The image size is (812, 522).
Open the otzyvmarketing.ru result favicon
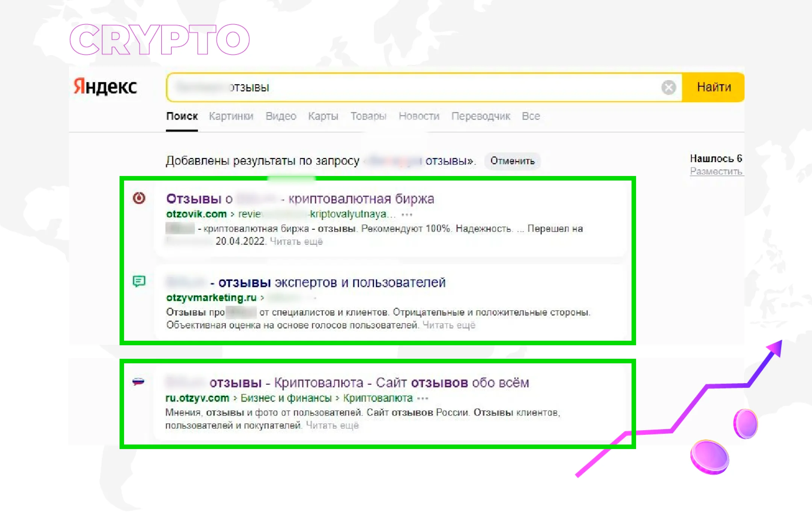pos(139,281)
